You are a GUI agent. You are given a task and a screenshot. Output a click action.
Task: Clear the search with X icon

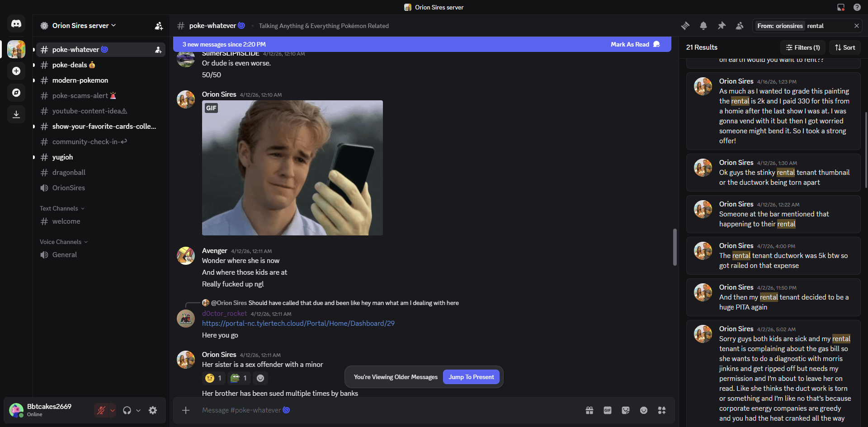(856, 26)
